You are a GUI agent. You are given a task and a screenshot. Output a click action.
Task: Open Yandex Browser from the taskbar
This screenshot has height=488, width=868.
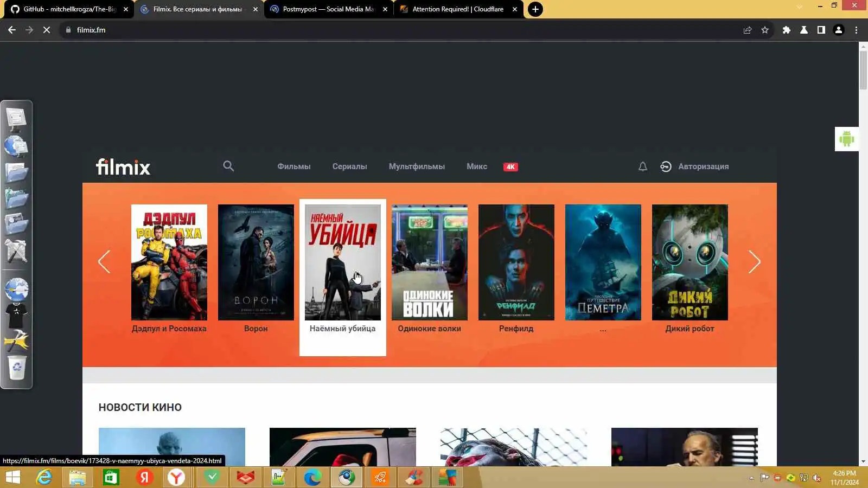[176, 477]
